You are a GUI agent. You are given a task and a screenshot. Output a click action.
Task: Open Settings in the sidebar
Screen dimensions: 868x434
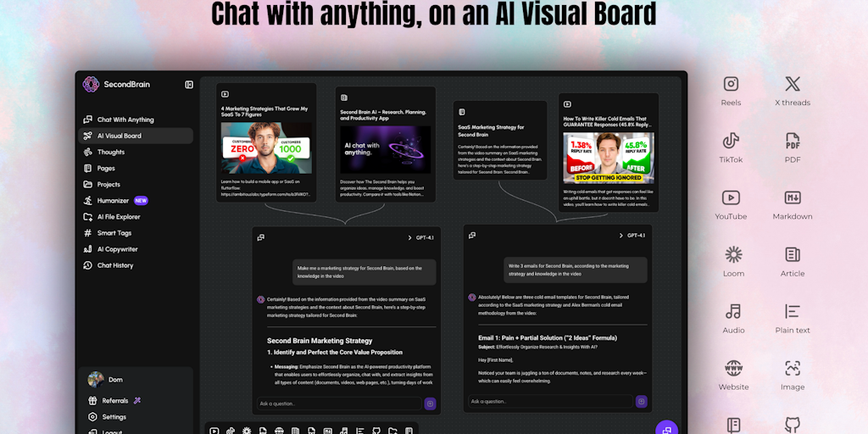(x=108, y=417)
